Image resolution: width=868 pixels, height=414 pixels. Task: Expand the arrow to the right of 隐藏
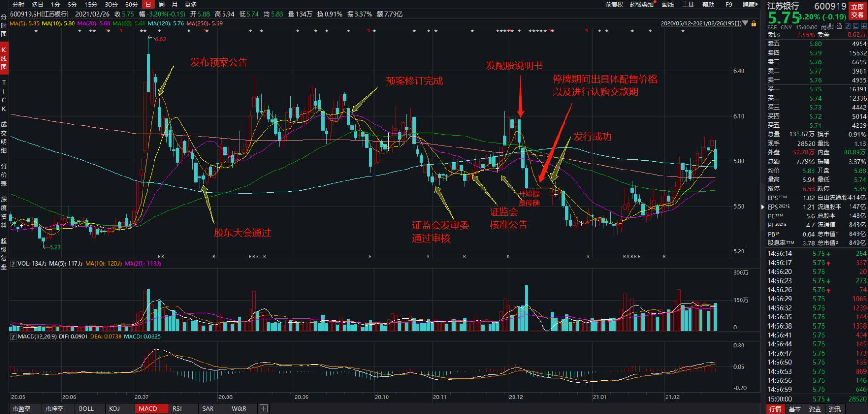758,6
